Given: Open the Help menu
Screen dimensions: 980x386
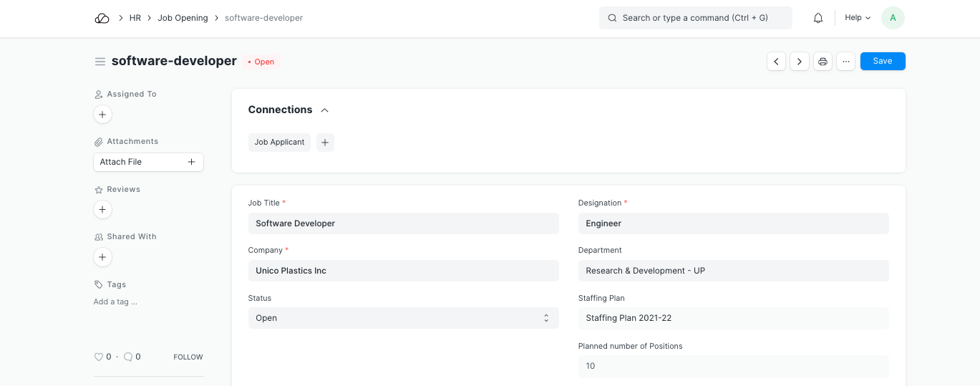Looking at the screenshot, I should click(858, 18).
